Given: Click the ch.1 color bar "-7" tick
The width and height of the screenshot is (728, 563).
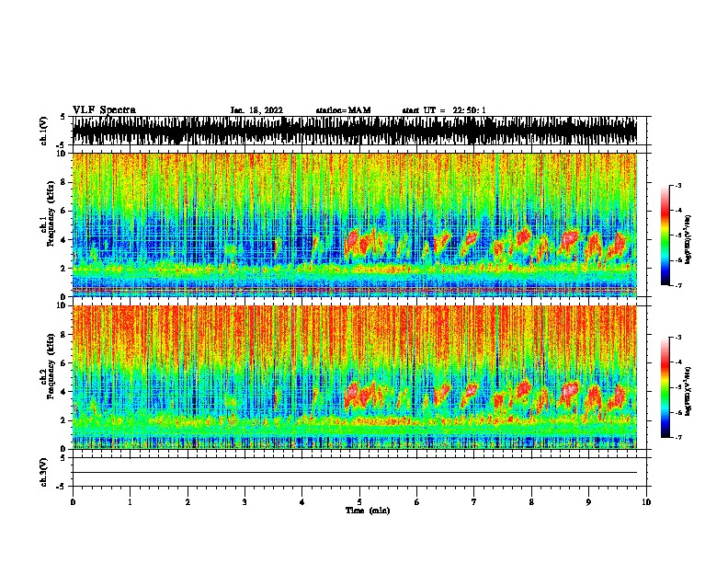Looking at the screenshot, I should 678,285.
